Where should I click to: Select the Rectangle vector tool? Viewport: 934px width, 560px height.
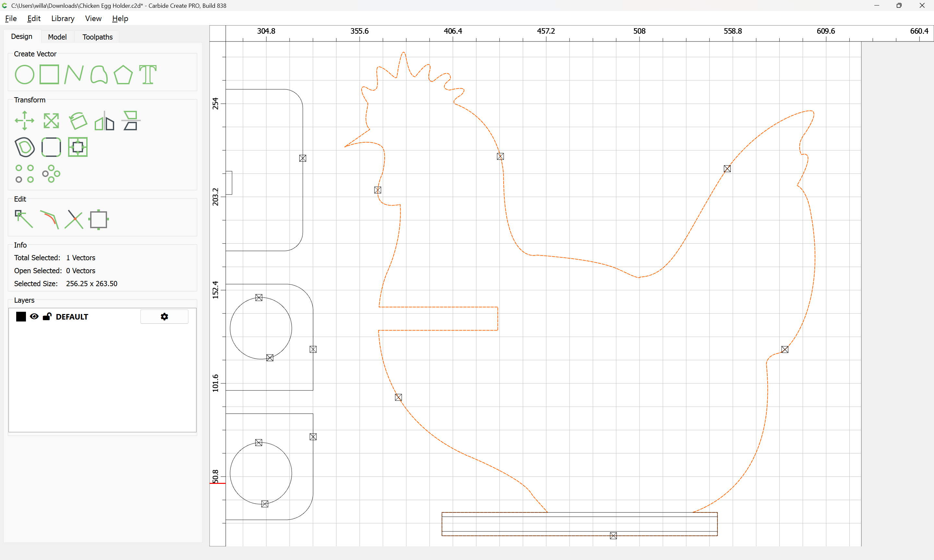point(49,74)
